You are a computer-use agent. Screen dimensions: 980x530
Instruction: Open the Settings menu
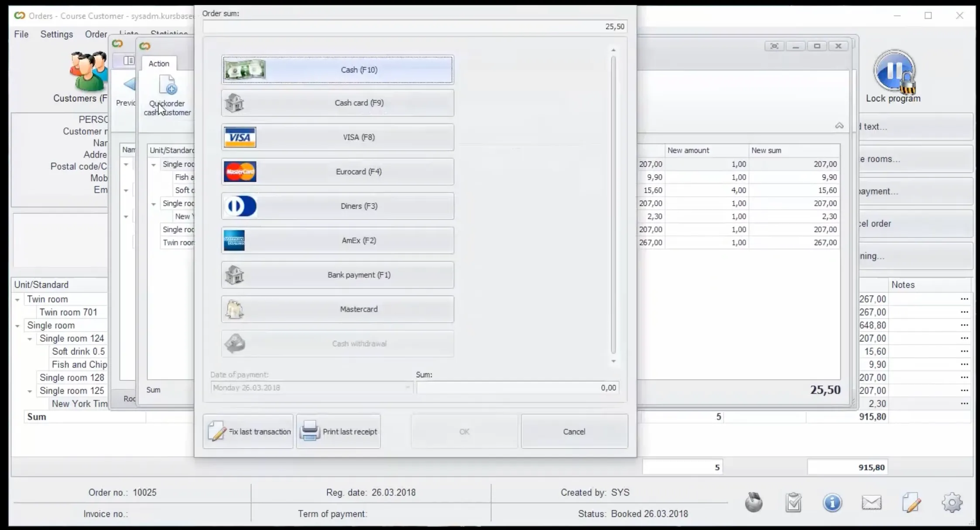[x=56, y=34]
